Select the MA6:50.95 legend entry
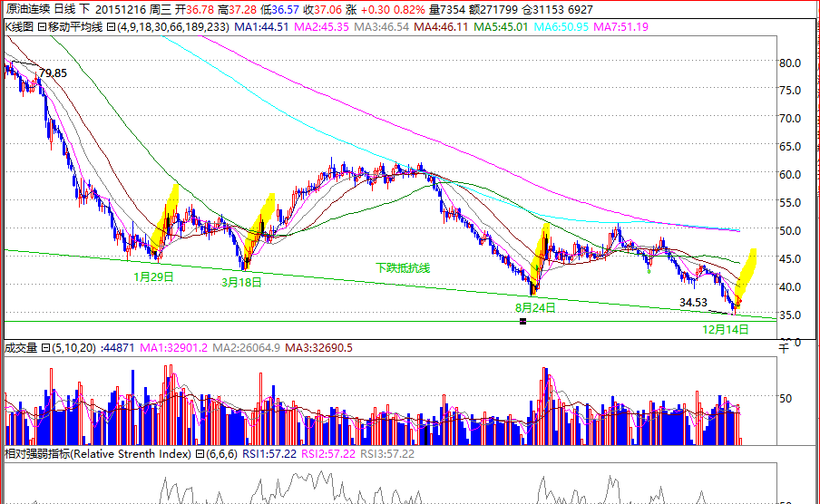Viewport: 820px width, 504px height. click(561, 27)
